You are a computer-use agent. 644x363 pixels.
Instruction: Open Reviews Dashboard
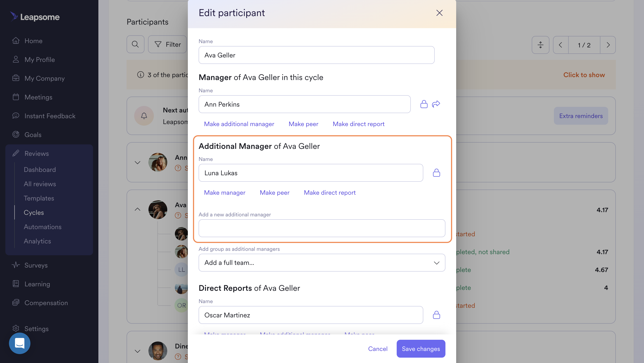click(x=40, y=169)
